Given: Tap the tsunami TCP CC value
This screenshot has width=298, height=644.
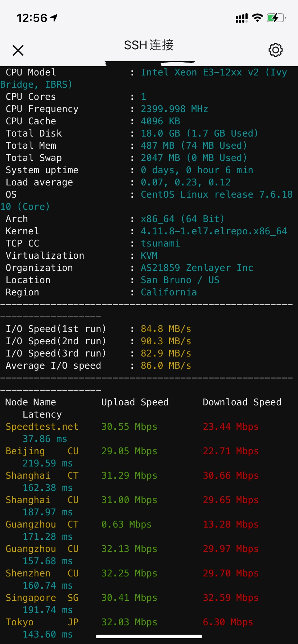Looking at the screenshot, I should pyautogui.click(x=160, y=243).
